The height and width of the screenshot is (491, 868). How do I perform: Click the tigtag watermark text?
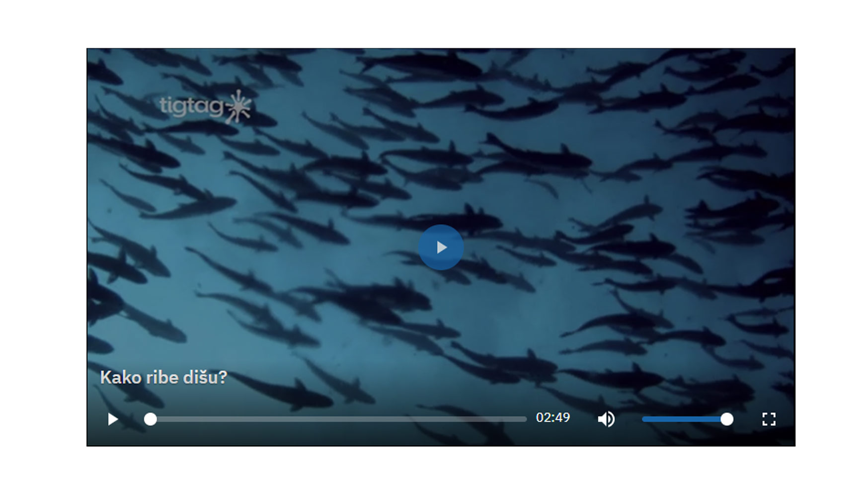(x=191, y=106)
